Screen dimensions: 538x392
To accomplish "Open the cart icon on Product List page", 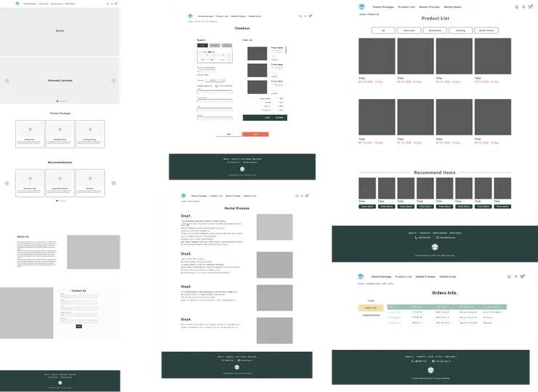I will pos(530,7).
